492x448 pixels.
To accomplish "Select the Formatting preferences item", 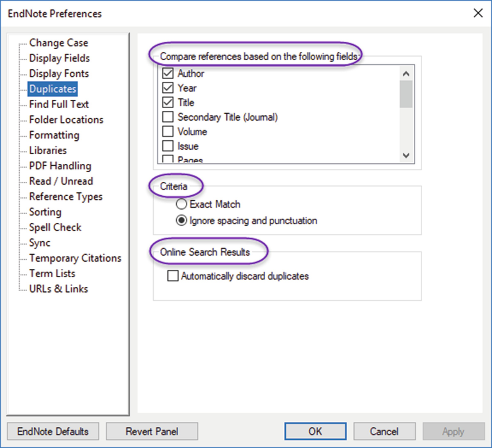I will pos(54,135).
